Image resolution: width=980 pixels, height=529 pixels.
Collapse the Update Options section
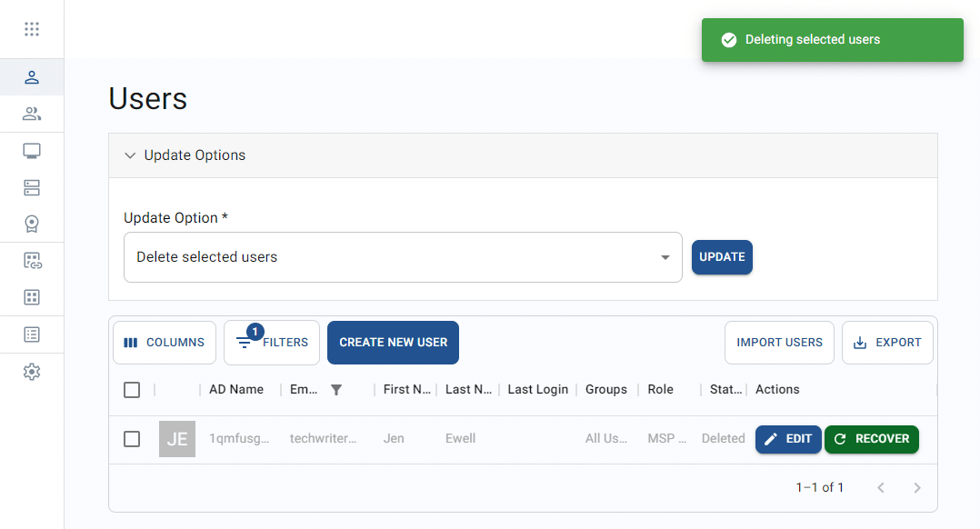click(x=130, y=155)
